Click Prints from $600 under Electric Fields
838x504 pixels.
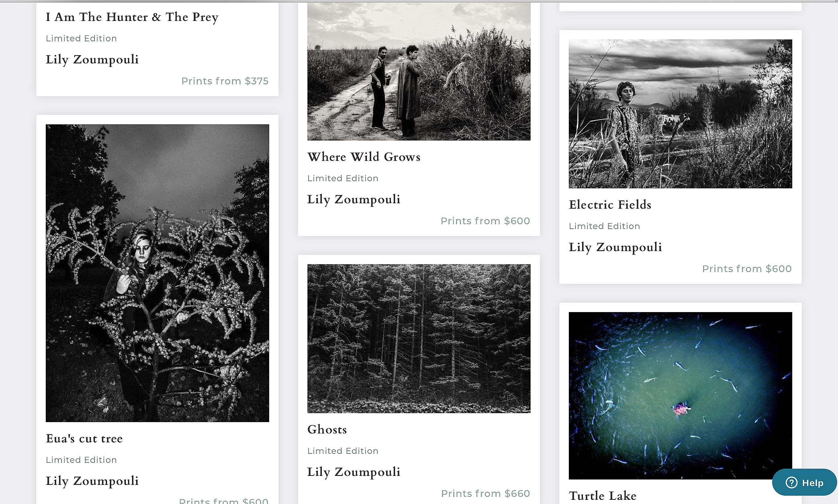click(x=747, y=269)
